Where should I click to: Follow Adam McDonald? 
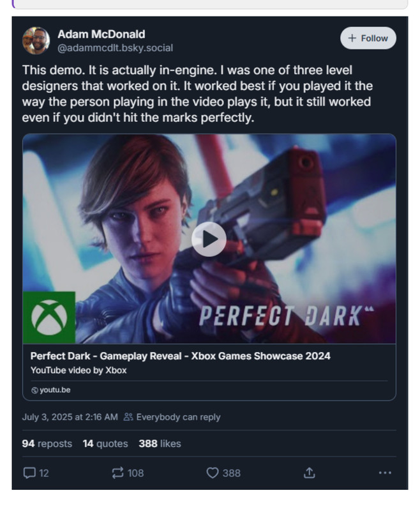coord(368,38)
